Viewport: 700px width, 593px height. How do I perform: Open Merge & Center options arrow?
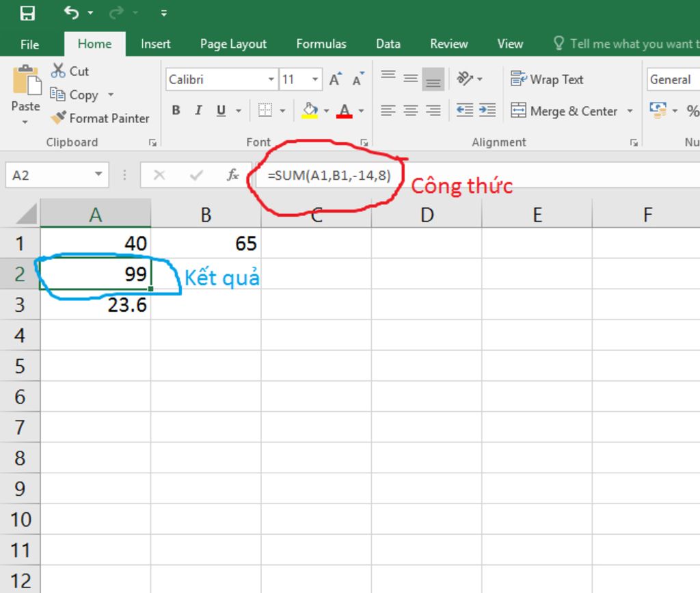pyautogui.click(x=630, y=111)
